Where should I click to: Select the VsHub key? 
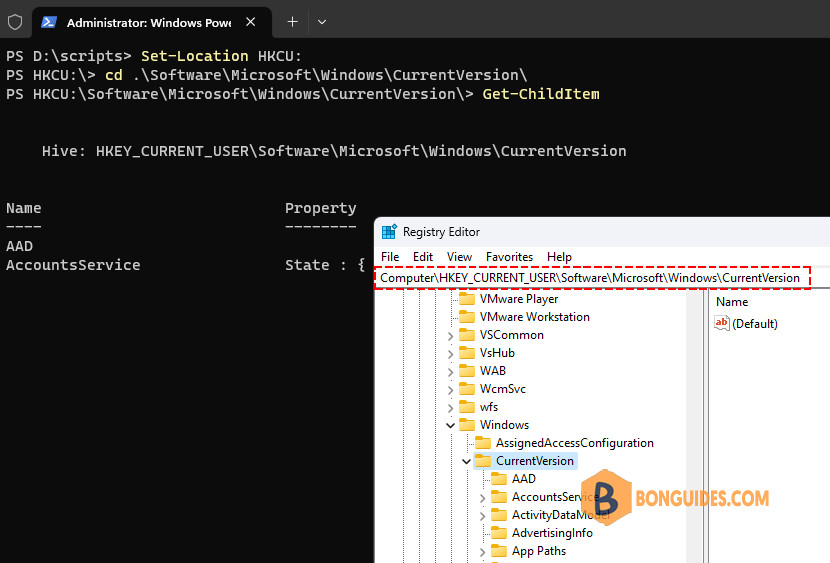[497, 353]
